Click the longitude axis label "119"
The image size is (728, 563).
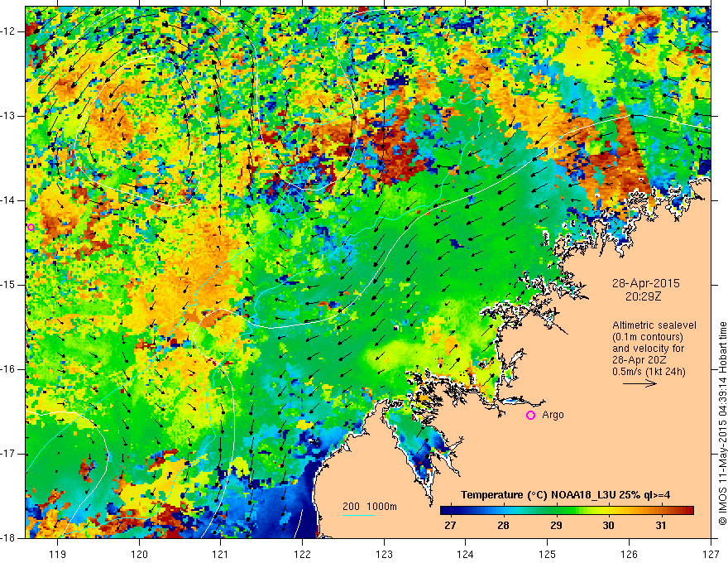click(58, 554)
